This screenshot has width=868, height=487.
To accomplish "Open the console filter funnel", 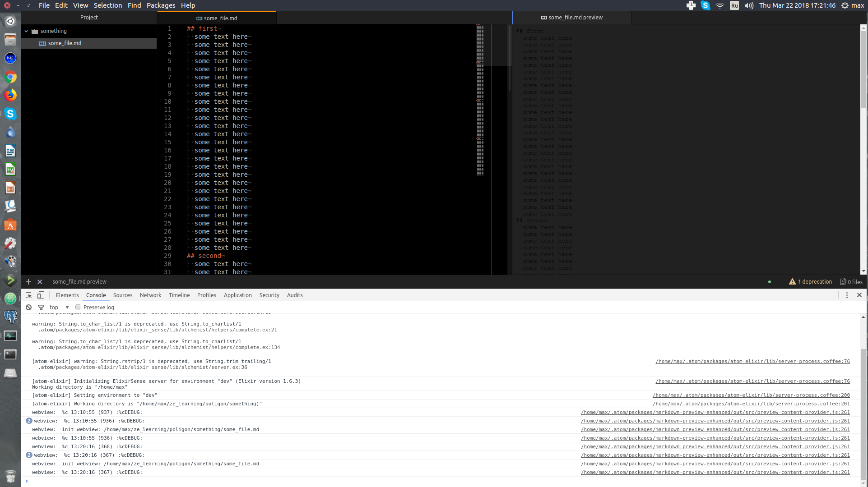I will (41, 307).
